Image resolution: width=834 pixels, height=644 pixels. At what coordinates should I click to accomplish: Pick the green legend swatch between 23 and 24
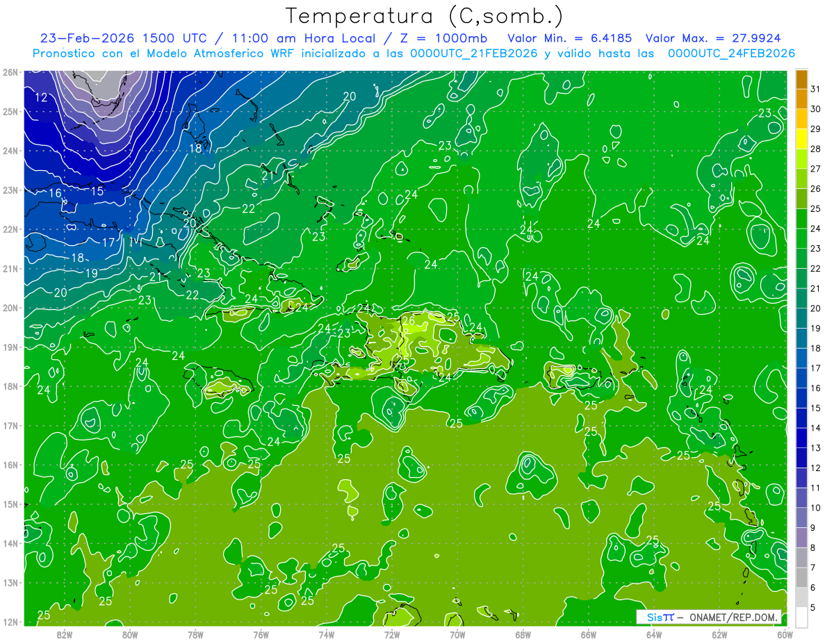coord(801,238)
